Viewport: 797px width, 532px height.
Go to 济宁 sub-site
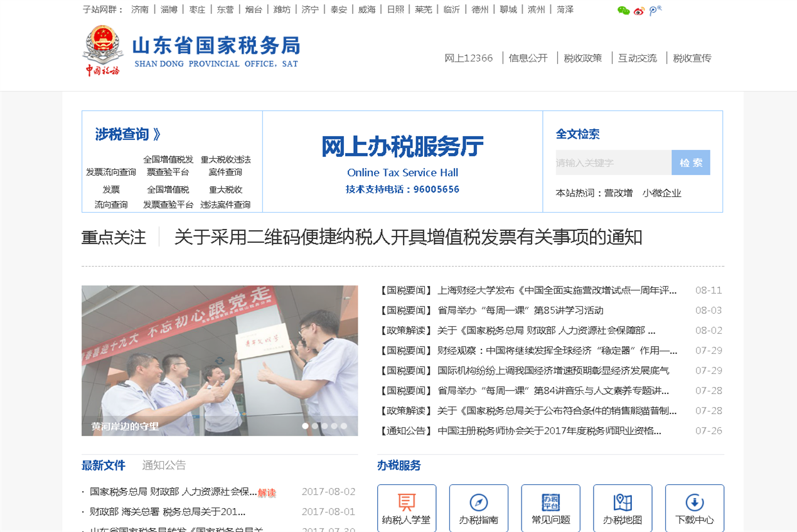[310, 9]
